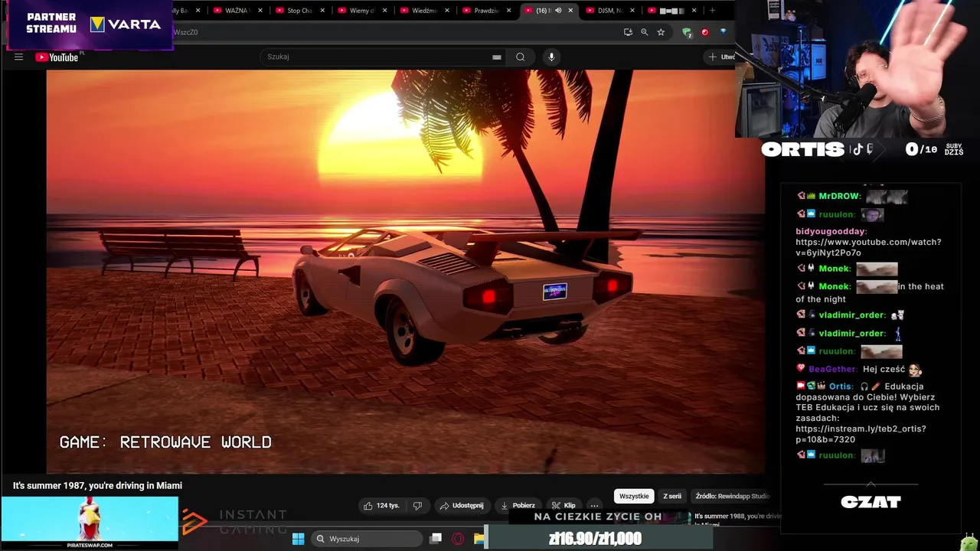Image resolution: width=980 pixels, height=551 pixels.
Task: Click the Instant Gaming logo
Action: pyautogui.click(x=234, y=522)
